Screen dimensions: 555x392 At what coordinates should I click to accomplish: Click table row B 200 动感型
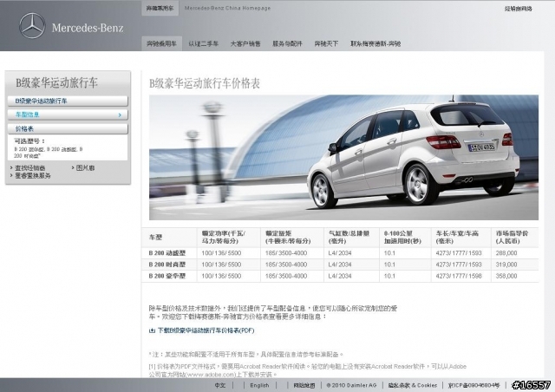tap(340, 253)
